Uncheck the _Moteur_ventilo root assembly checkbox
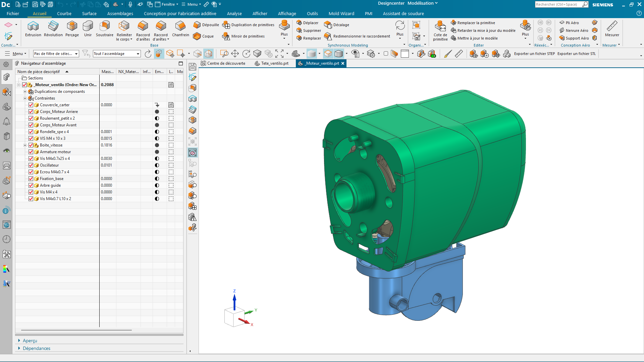 24,85
